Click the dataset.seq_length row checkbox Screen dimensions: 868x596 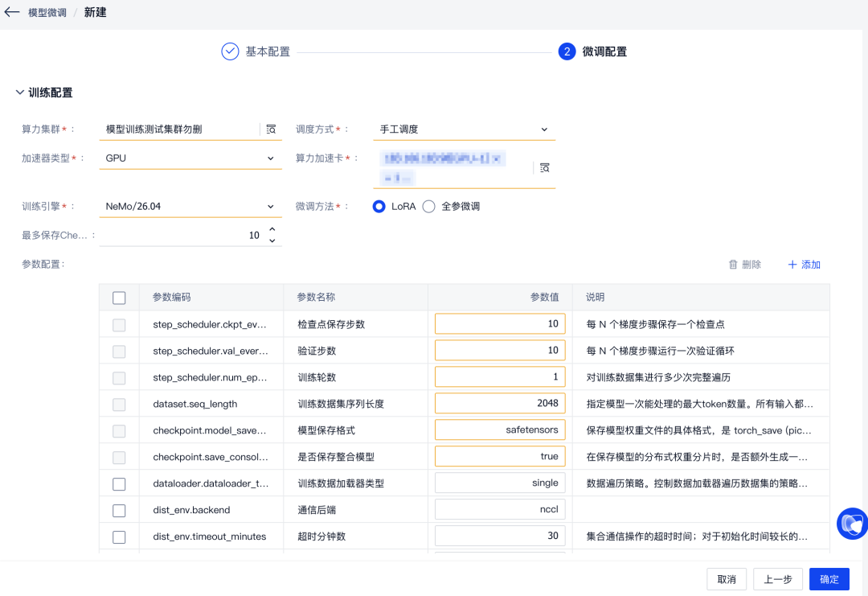119,405
